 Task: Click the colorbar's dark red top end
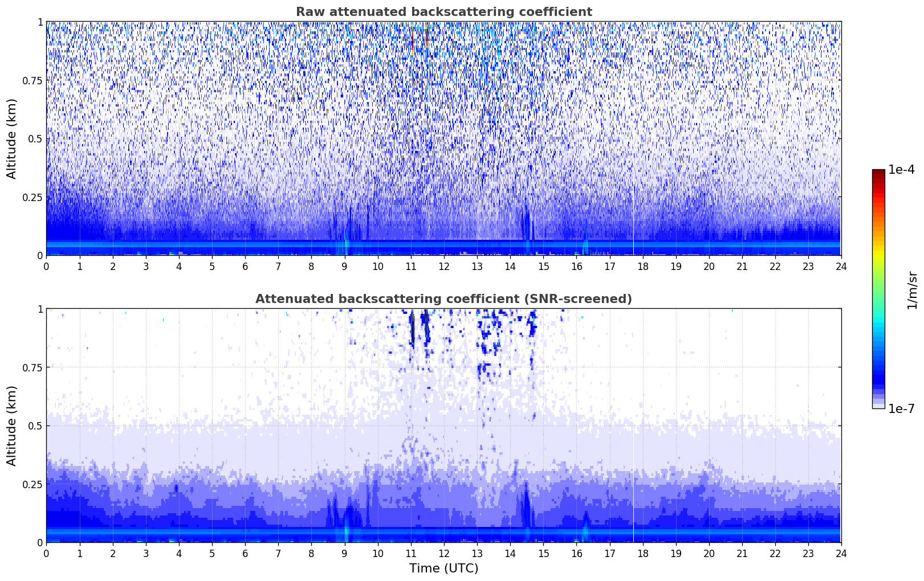click(x=878, y=172)
